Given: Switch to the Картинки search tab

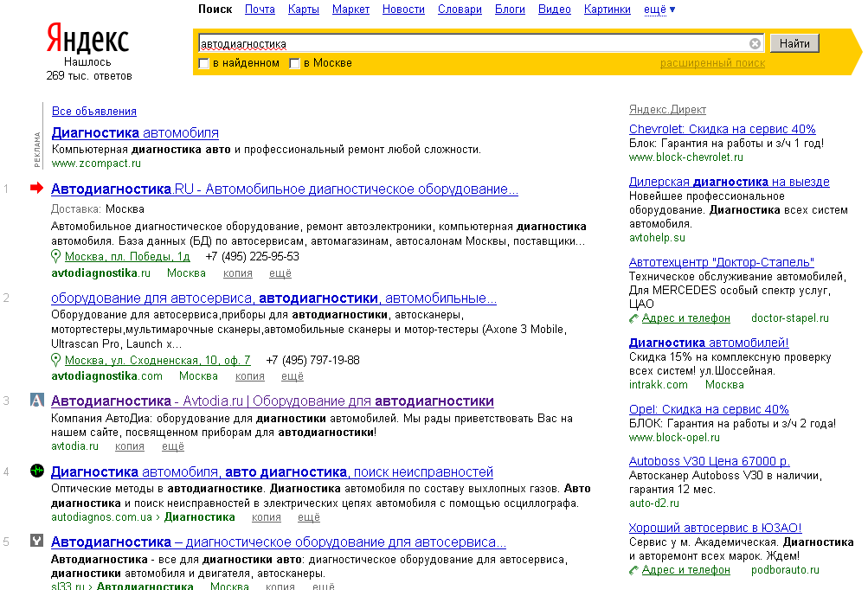Looking at the screenshot, I should (x=607, y=10).
